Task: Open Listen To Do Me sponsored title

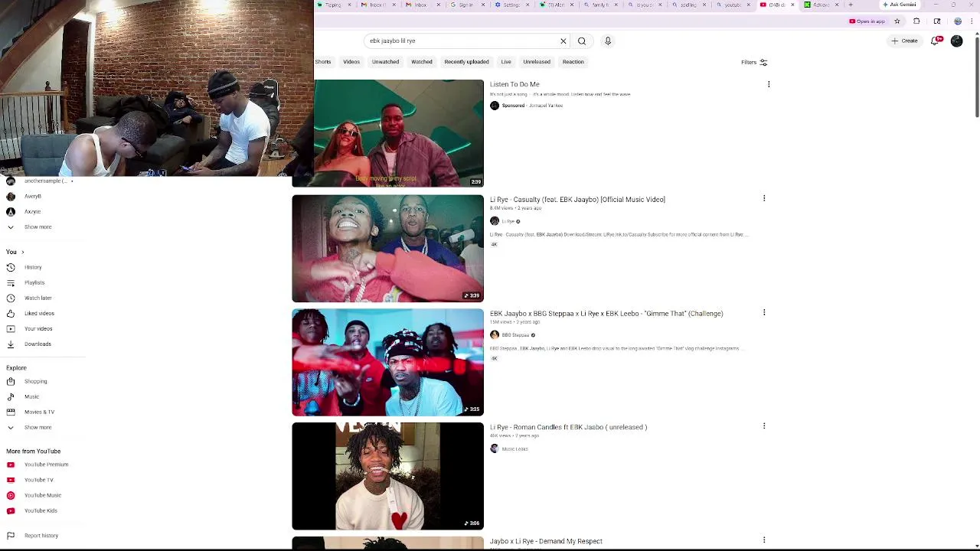Action: click(514, 84)
